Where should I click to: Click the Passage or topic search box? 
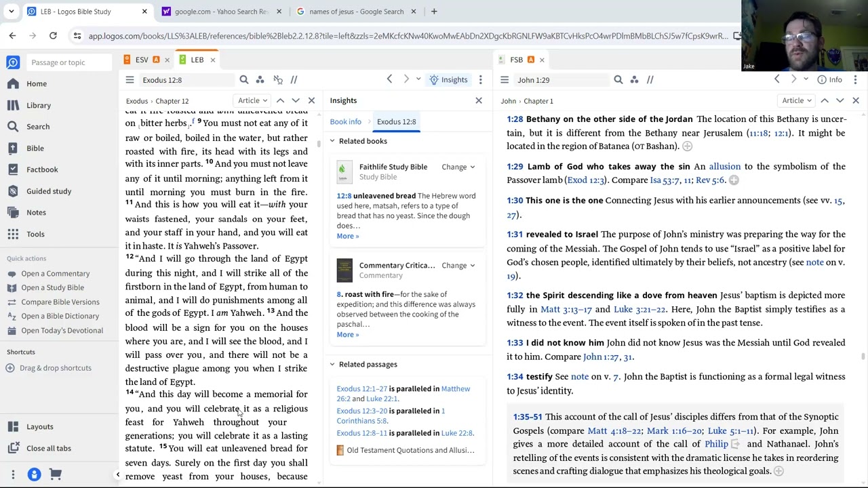pos(68,62)
